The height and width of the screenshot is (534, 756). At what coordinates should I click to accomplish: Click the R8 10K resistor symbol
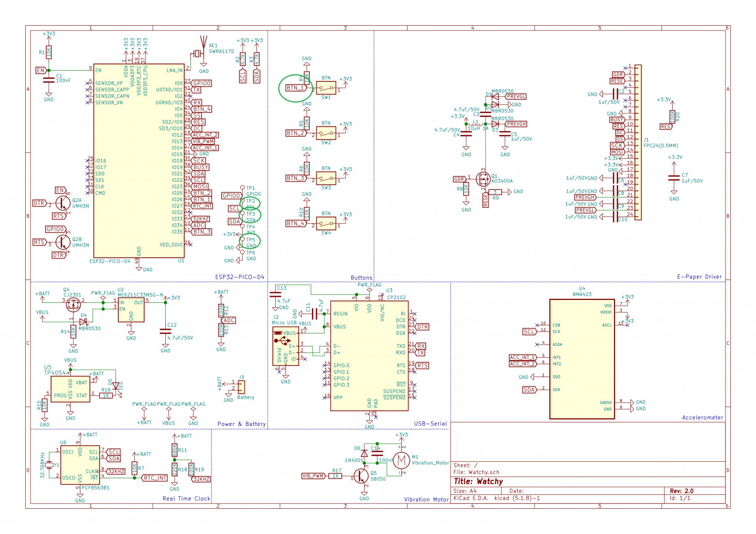tap(466, 189)
